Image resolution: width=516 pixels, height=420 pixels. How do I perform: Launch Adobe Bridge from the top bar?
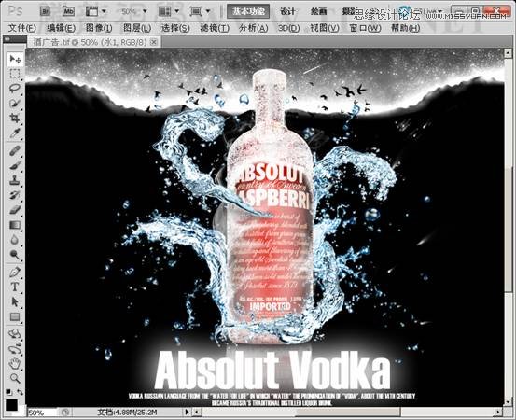click(x=45, y=11)
